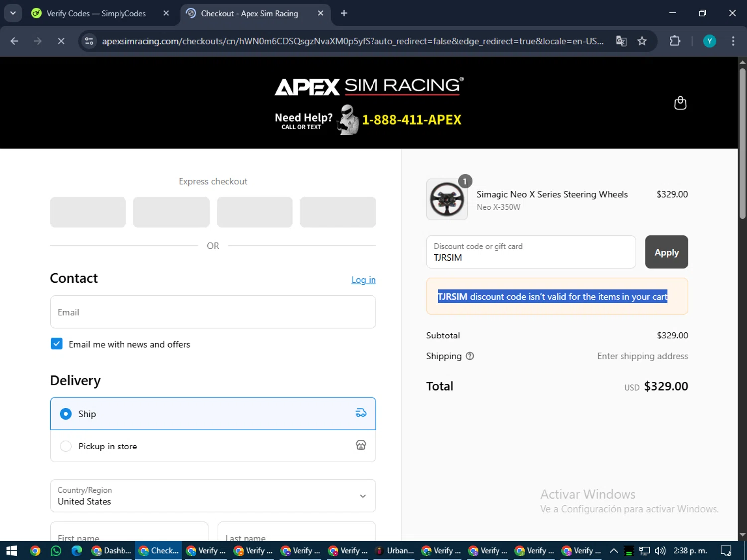Open the Windows notification center
The image size is (747, 560).
[726, 551]
